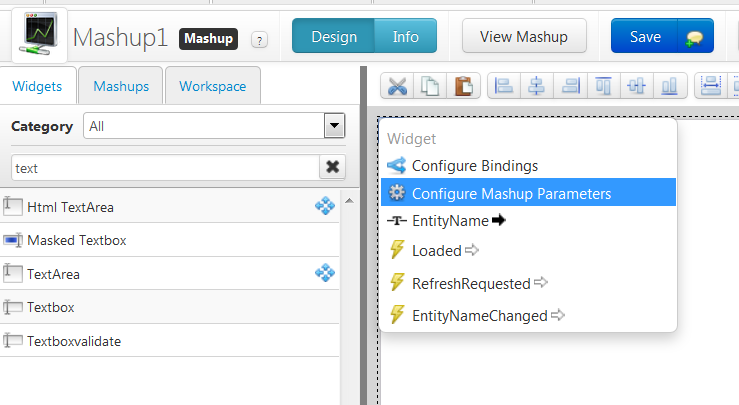This screenshot has height=405, width=739.
Task: Click outlined arrow next to RefreshRequested
Action: tap(541, 282)
